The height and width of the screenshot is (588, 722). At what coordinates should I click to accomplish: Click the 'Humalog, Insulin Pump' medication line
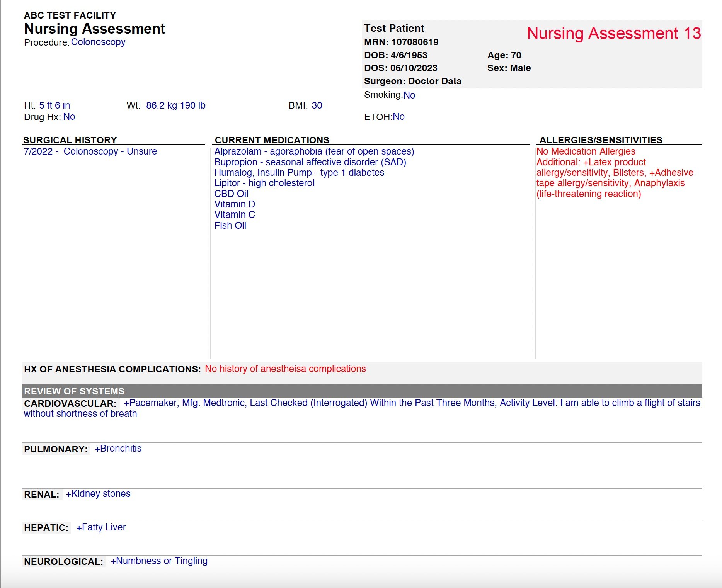(x=299, y=173)
